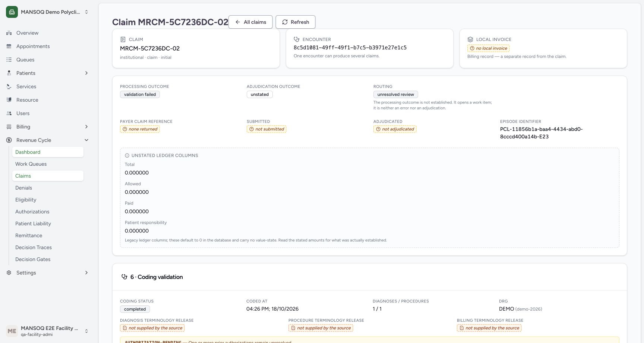644x343 pixels.
Task: Click the 'completed' coding status badge
Action: click(x=135, y=309)
